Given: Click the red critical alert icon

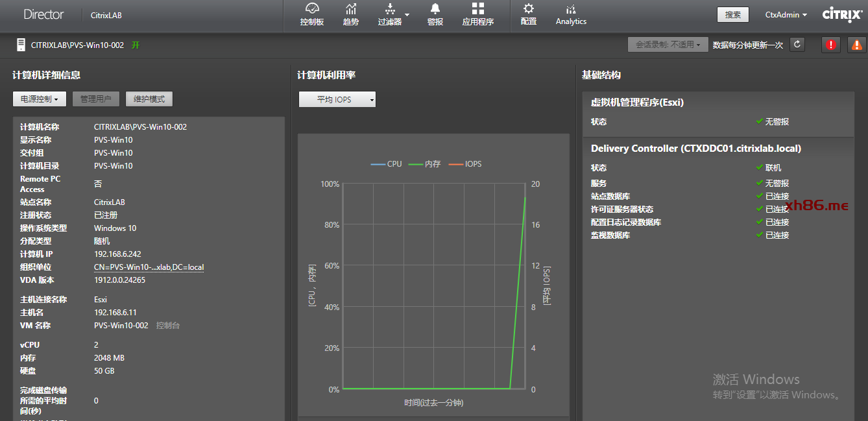Looking at the screenshot, I should click(x=831, y=45).
